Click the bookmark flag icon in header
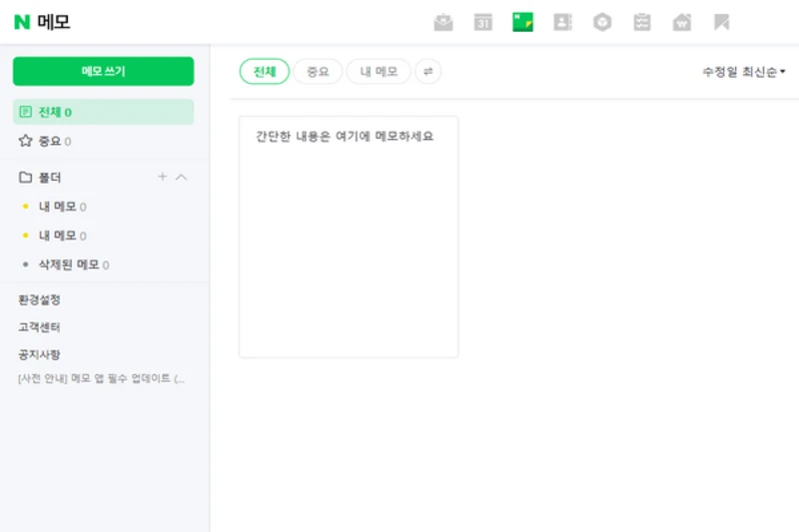 pos(721,22)
